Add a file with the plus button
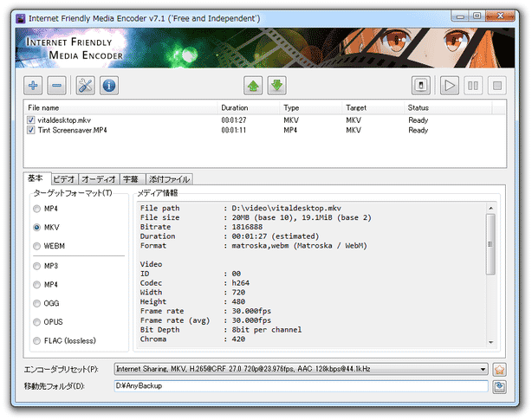 [33, 86]
